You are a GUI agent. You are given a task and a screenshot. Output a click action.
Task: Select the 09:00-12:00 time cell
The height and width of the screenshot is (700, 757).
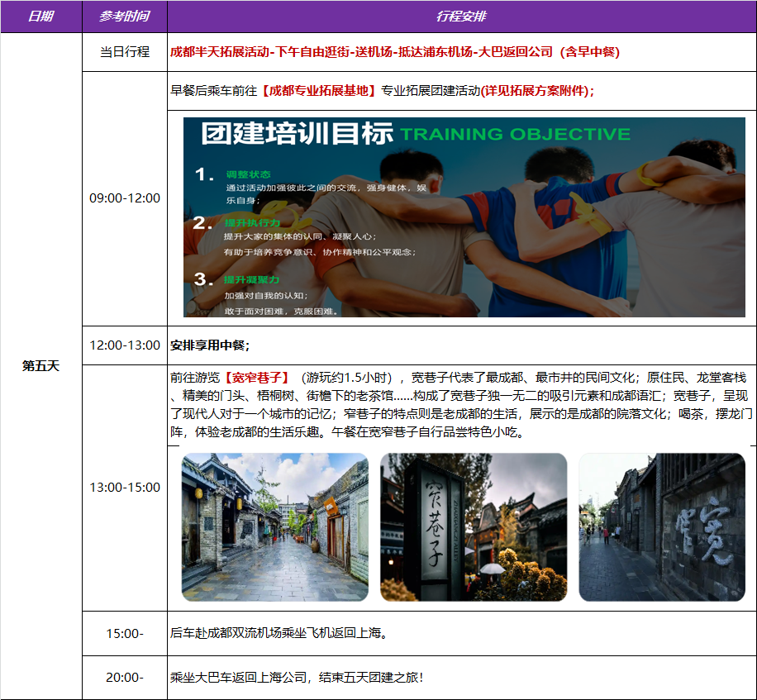coord(124,198)
